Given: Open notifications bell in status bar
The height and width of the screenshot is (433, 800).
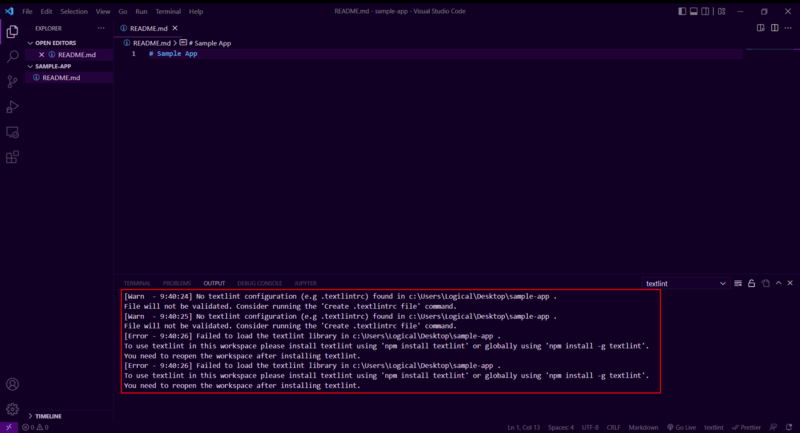Looking at the screenshot, I should pos(789,427).
